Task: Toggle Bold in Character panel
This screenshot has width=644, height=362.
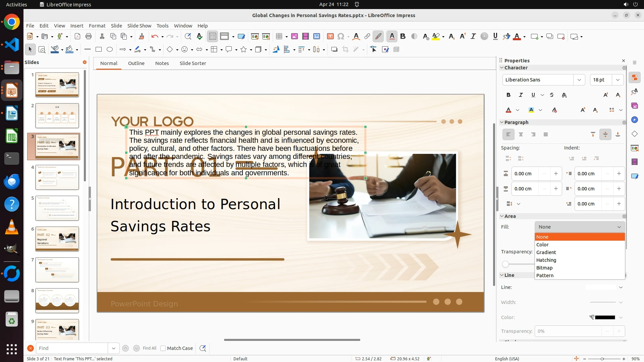Action: [x=508, y=95]
